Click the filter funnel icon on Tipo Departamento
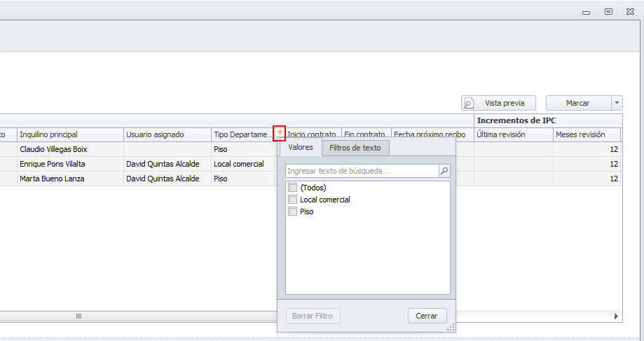Viewport: 644px width, 341px height. (x=280, y=134)
